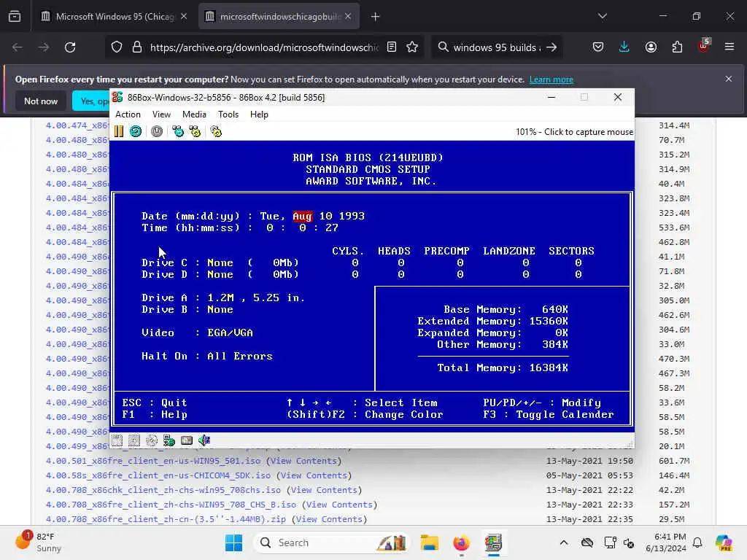This screenshot has height=560, width=747.
Task: Open the Firefox account icon
Action: (x=651, y=47)
